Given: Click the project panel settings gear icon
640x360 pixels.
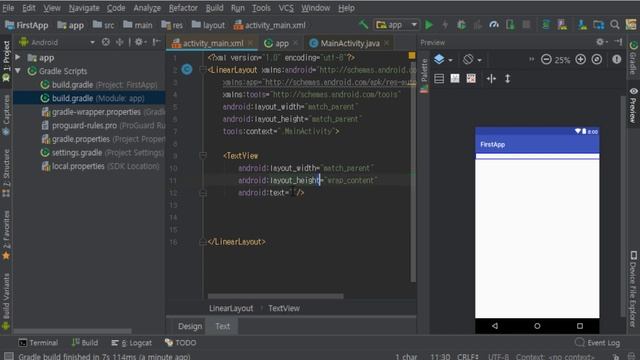Looking at the screenshot, I should 139,42.
